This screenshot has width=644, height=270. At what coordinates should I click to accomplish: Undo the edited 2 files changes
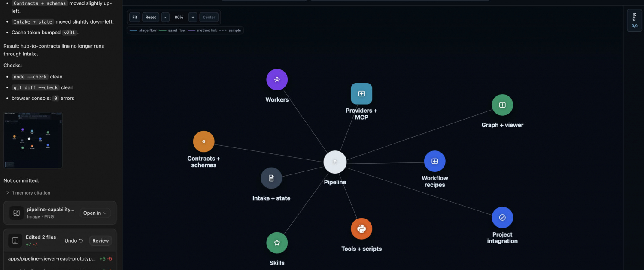click(74, 241)
